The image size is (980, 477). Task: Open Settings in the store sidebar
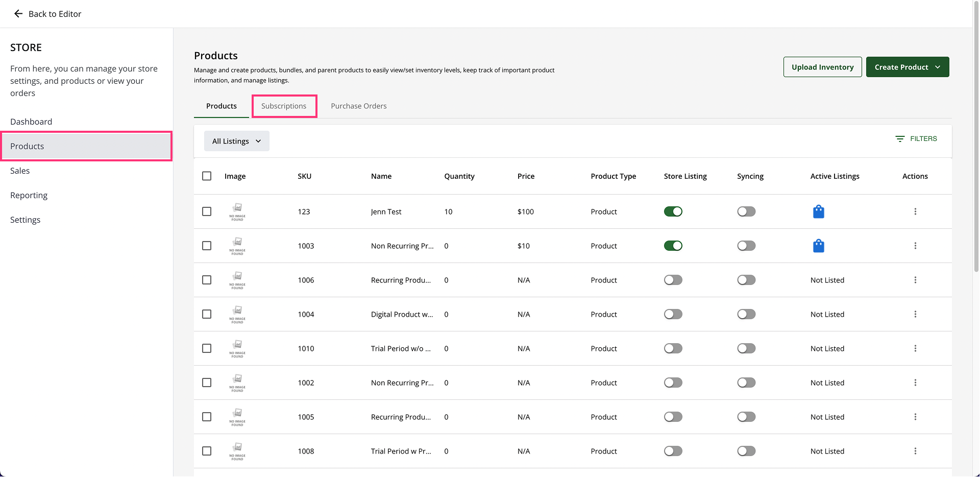pyautogui.click(x=25, y=220)
